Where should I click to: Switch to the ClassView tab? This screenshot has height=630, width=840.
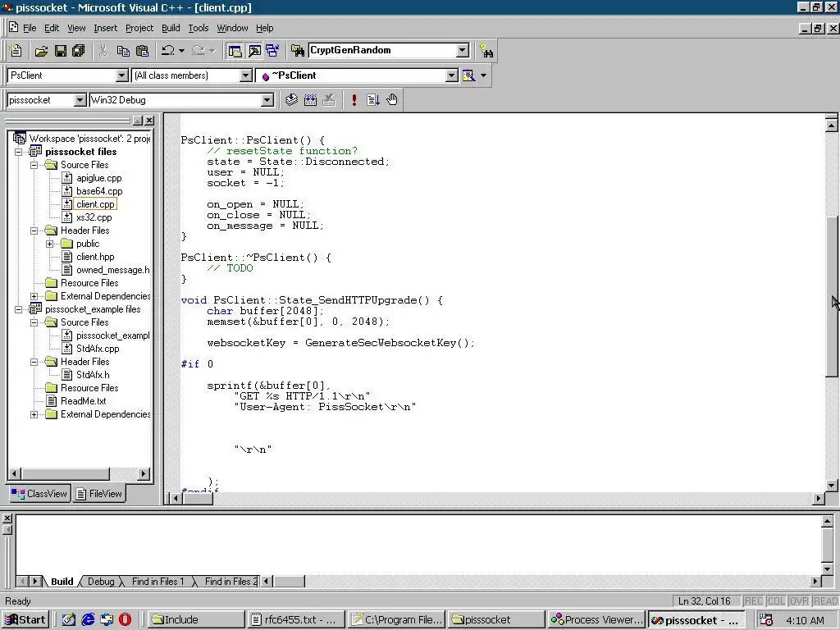(39, 493)
